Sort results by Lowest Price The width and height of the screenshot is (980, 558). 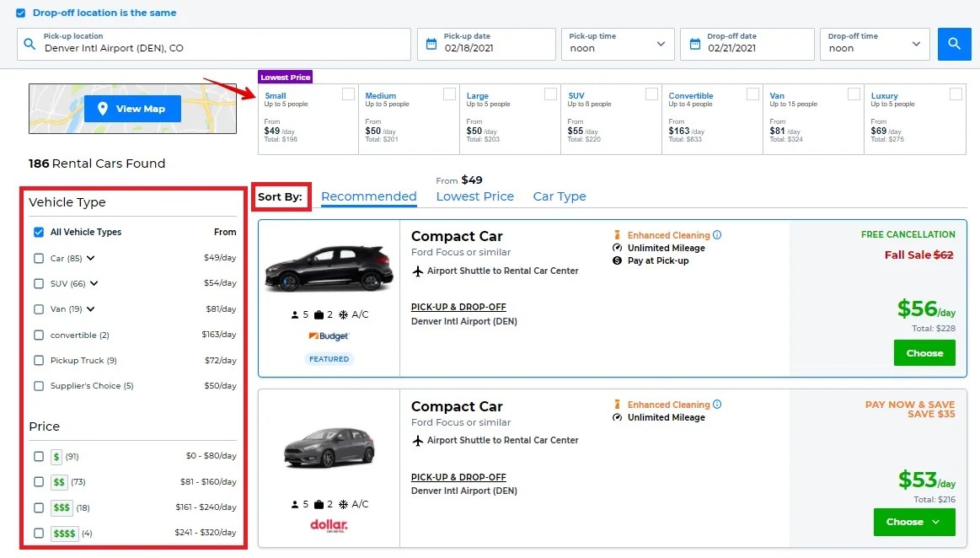tap(474, 196)
